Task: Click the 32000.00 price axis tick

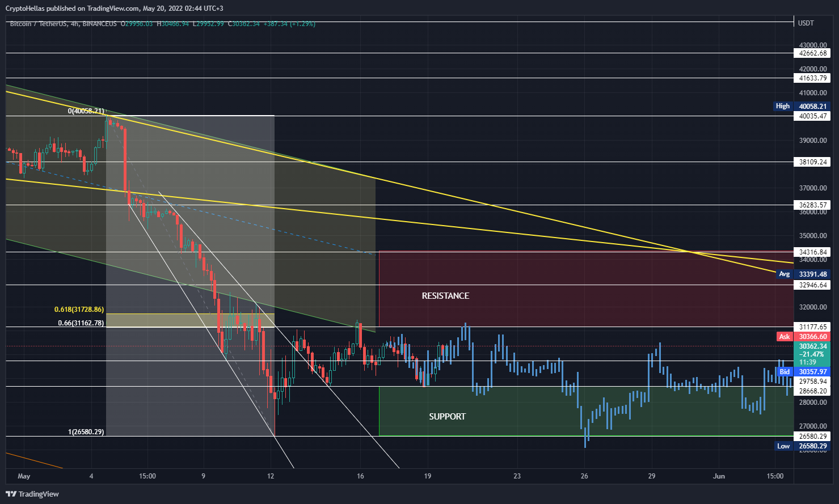Action: 813,307
